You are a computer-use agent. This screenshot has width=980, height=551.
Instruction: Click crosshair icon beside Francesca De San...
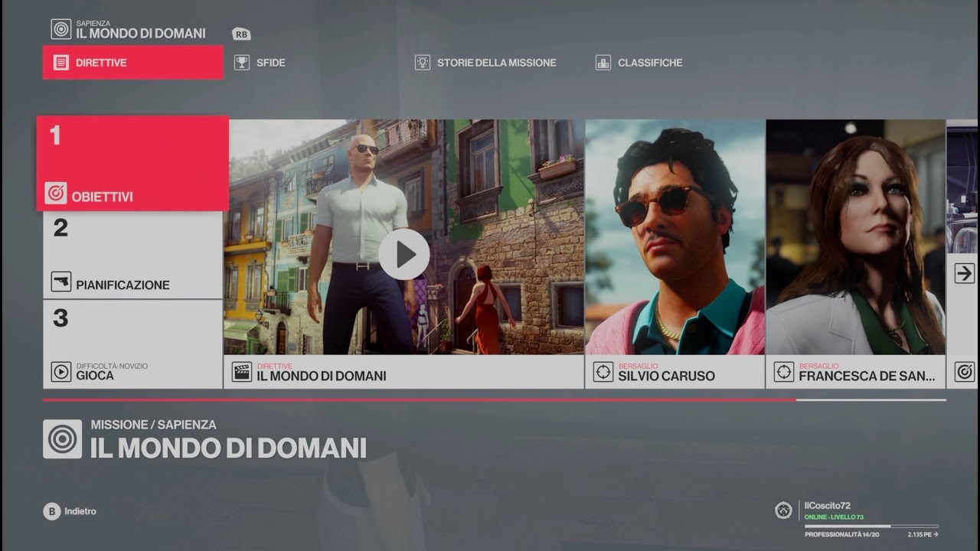(x=784, y=372)
